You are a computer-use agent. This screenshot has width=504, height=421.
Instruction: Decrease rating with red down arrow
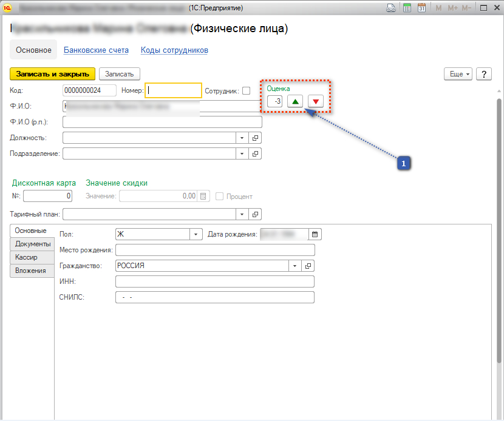[x=315, y=101]
